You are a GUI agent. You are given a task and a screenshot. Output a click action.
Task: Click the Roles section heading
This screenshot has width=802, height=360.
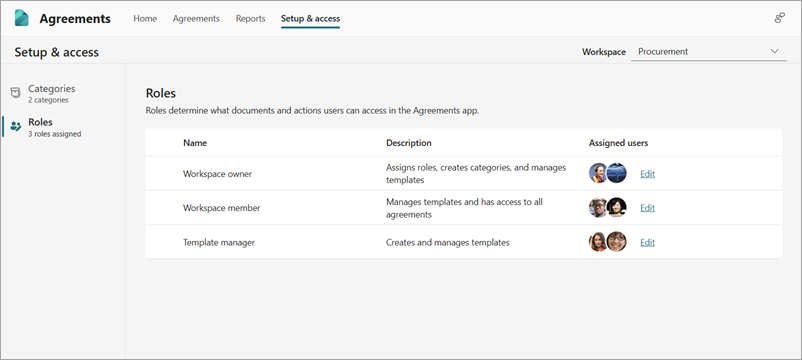[161, 93]
